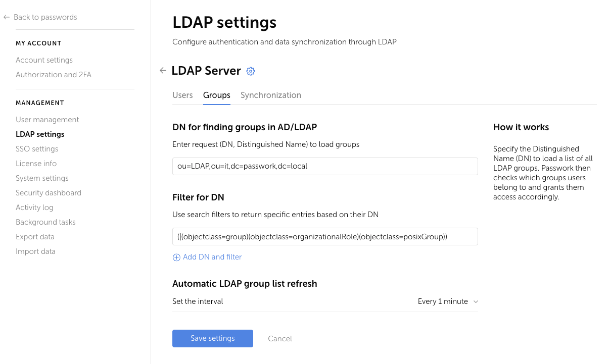Click Save settings
610x364 pixels.
pyautogui.click(x=212, y=338)
